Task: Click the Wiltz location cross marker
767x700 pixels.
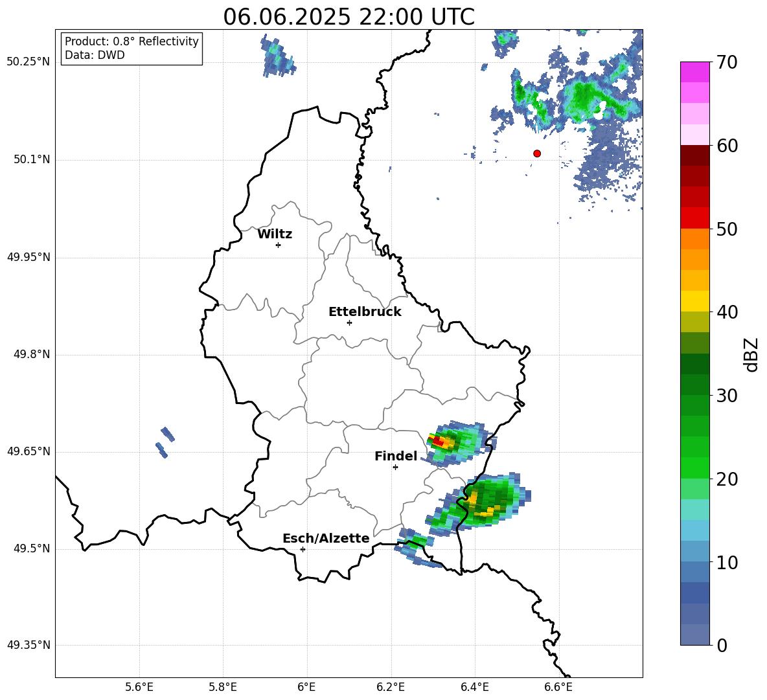Action: pos(278,245)
